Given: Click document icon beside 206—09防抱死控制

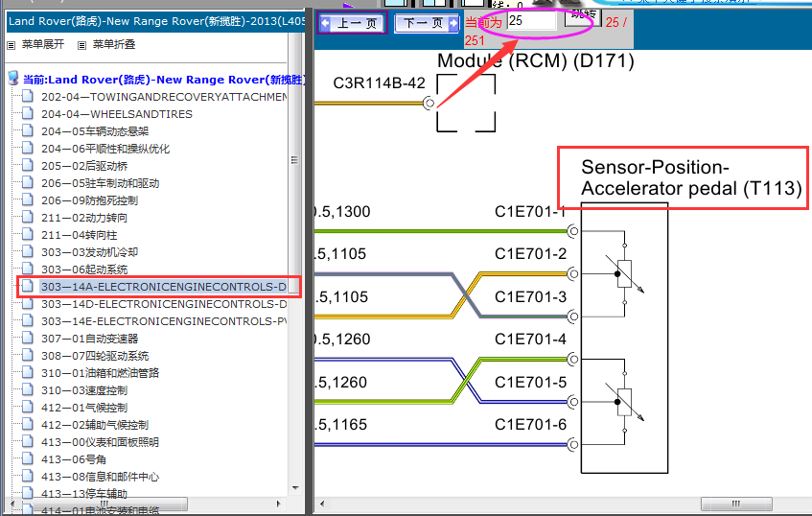Looking at the screenshot, I should click(28, 200).
